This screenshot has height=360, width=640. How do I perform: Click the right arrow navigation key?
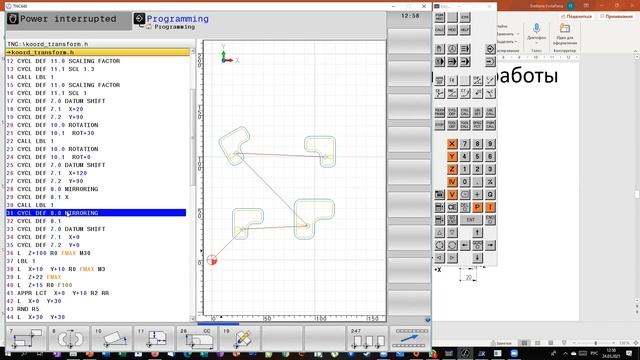pyautogui.click(x=490, y=245)
